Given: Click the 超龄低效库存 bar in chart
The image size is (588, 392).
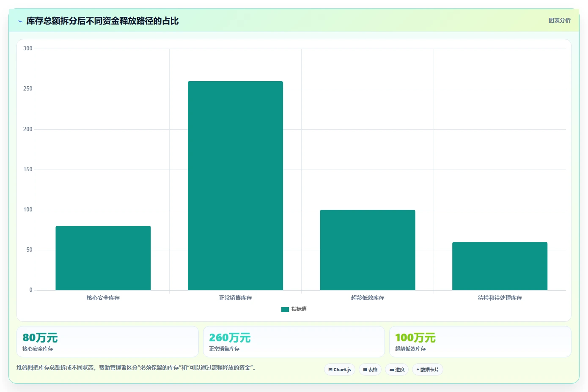Looking at the screenshot, I should tap(368, 250).
